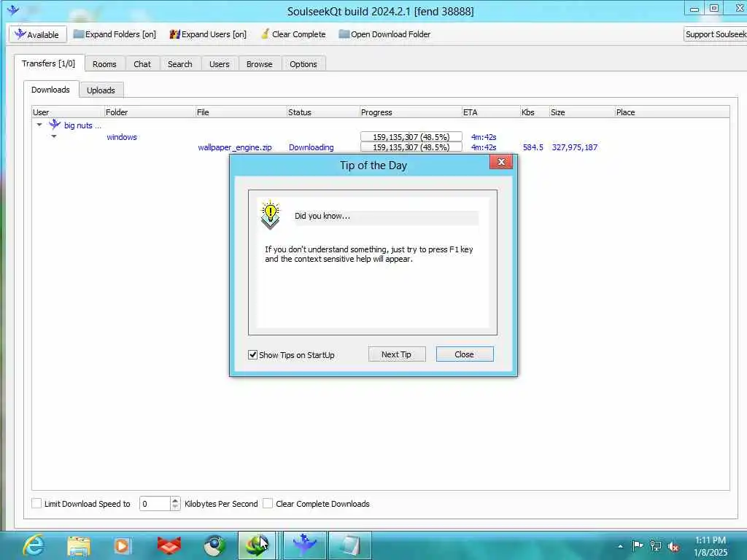The height and width of the screenshot is (560, 747).
Task: Click the muted volume tray icon
Action: click(673, 546)
